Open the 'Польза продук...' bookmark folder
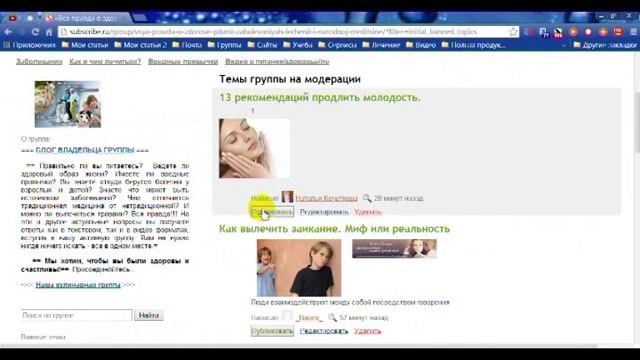This screenshot has height=360, width=640. coord(473,45)
